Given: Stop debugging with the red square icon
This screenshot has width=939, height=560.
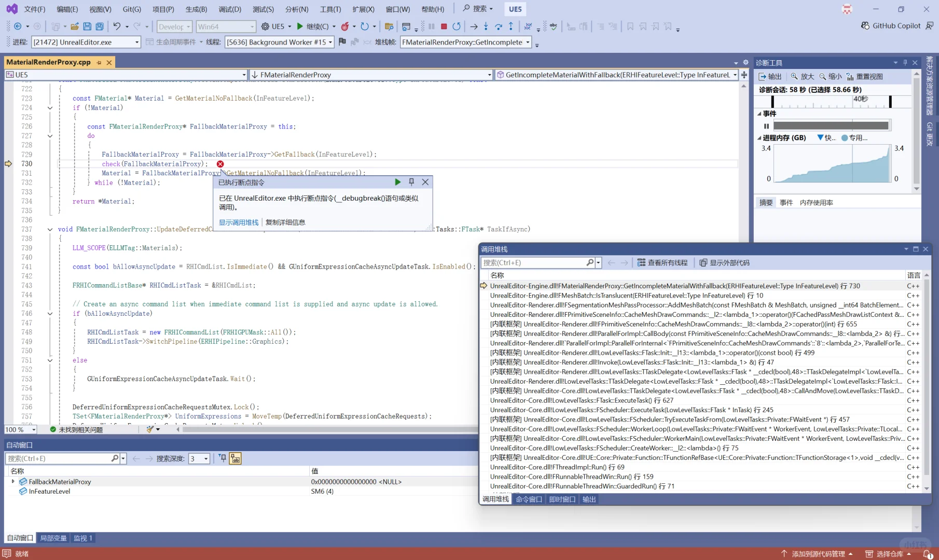Looking at the screenshot, I should (444, 26).
